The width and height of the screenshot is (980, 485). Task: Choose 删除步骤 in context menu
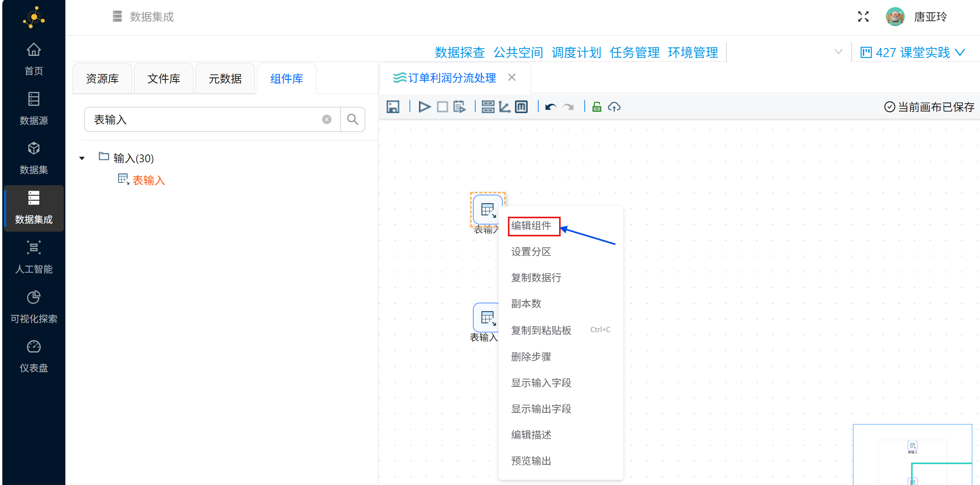click(531, 357)
